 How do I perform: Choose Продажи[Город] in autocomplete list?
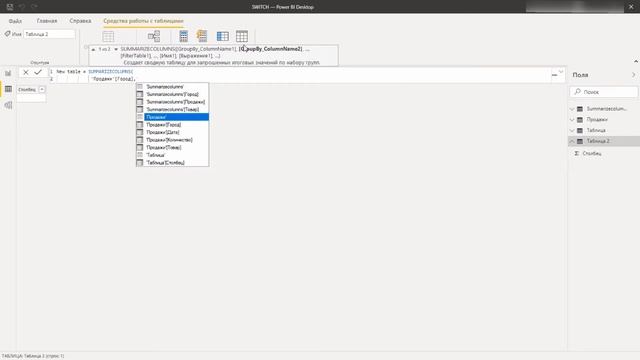coord(172,124)
